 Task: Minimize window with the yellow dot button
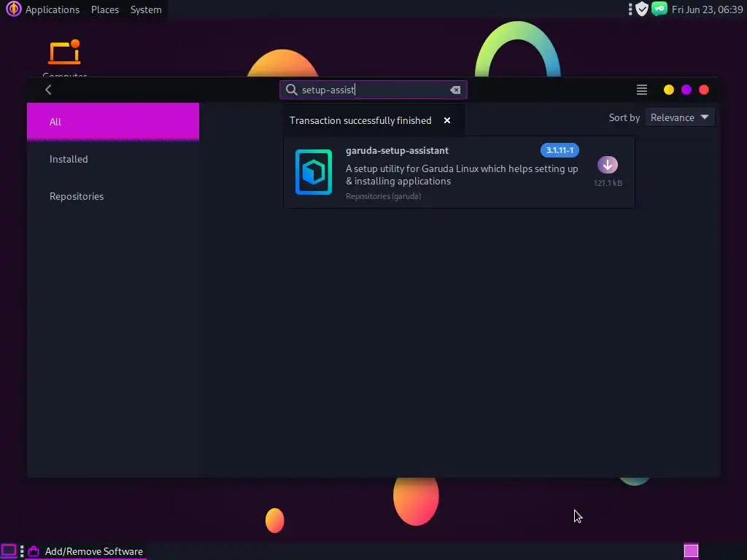pyautogui.click(x=669, y=90)
